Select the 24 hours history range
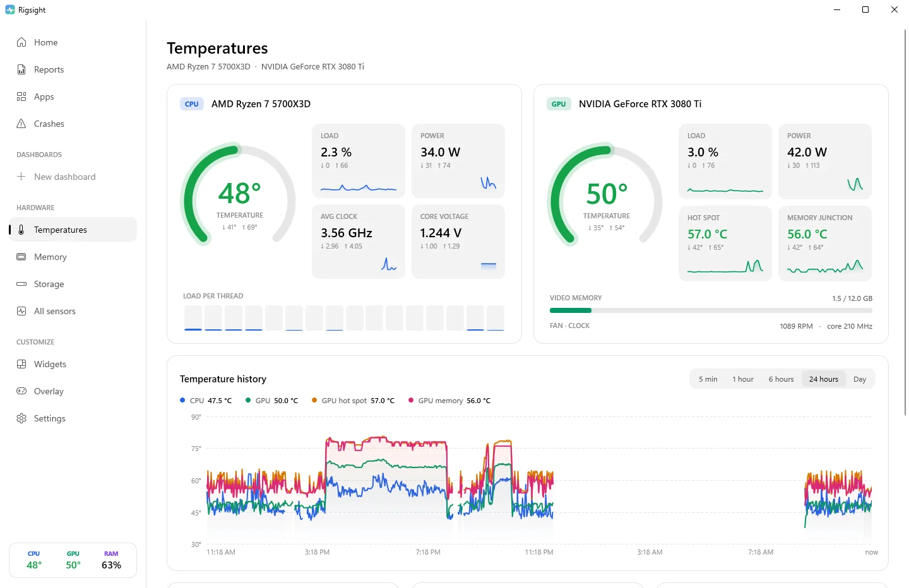The width and height of the screenshot is (909, 588). 824,379
